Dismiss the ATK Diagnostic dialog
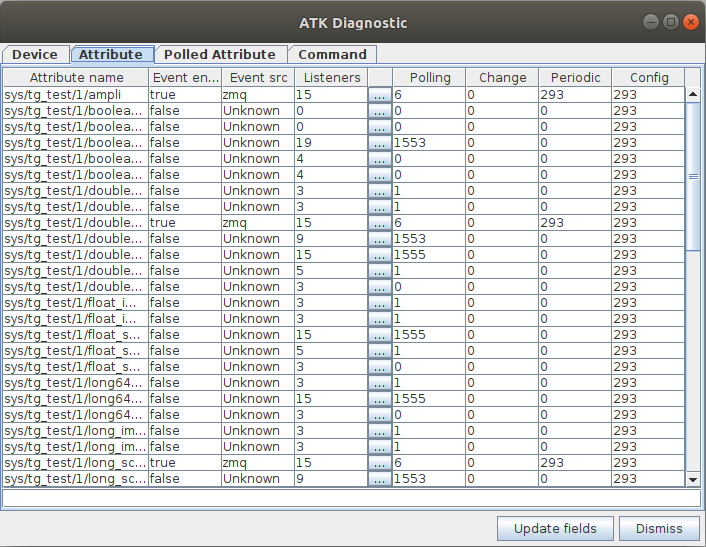Image resolution: width=706 pixels, height=547 pixels. click(x=659, y=528)
